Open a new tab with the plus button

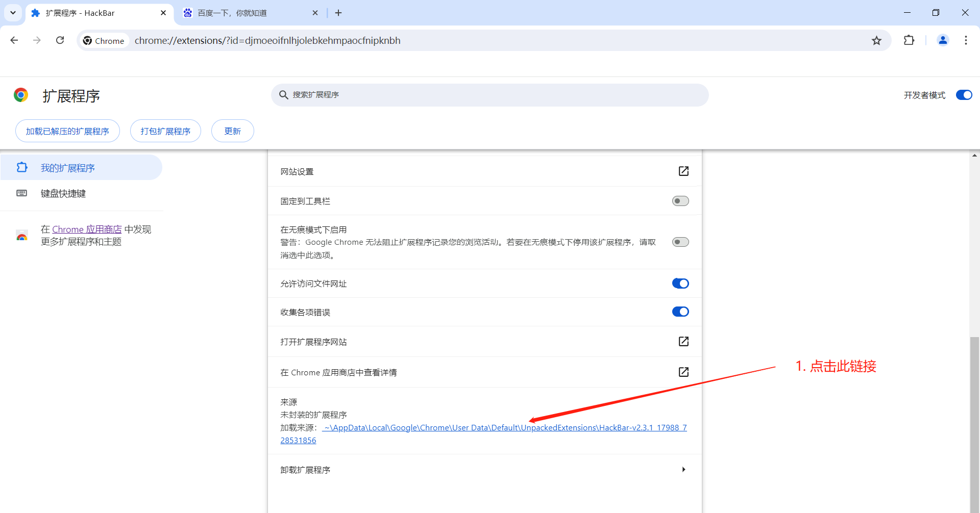point(338,13)
